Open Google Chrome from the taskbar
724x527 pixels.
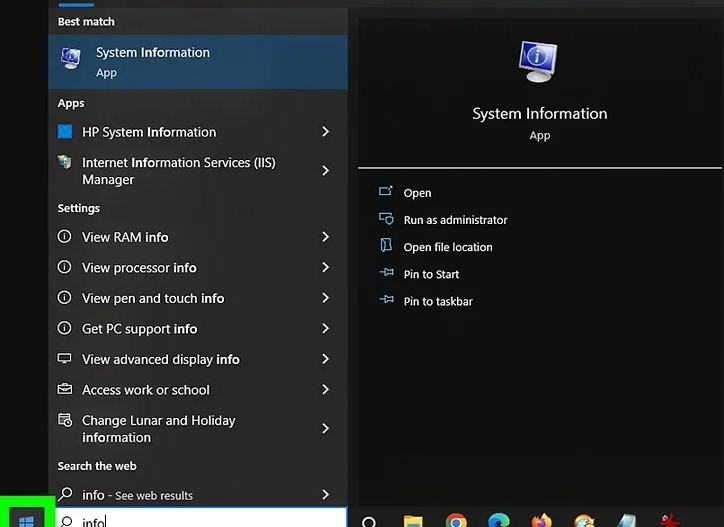coord(456,521)
